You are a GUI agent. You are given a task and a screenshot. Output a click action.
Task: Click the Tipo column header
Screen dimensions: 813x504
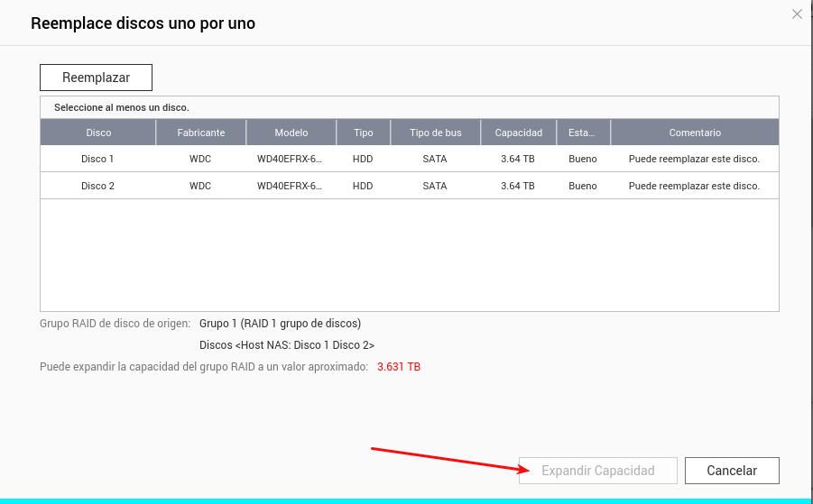[363, 133]
